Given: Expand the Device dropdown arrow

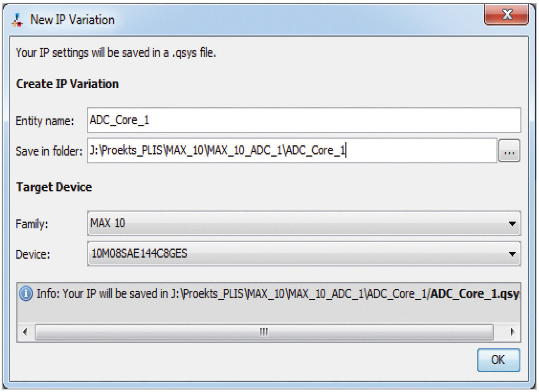Looking at the screenshot, I should click(512, 254).
